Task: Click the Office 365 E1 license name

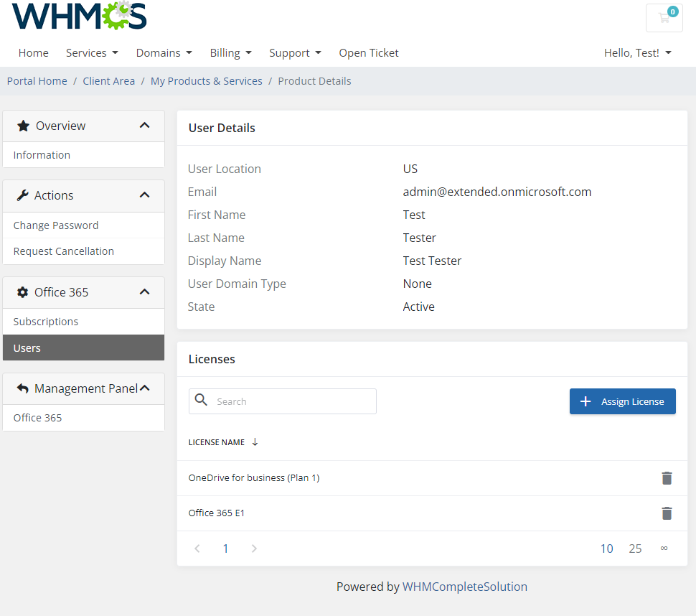Action: (x=216, y=513)
